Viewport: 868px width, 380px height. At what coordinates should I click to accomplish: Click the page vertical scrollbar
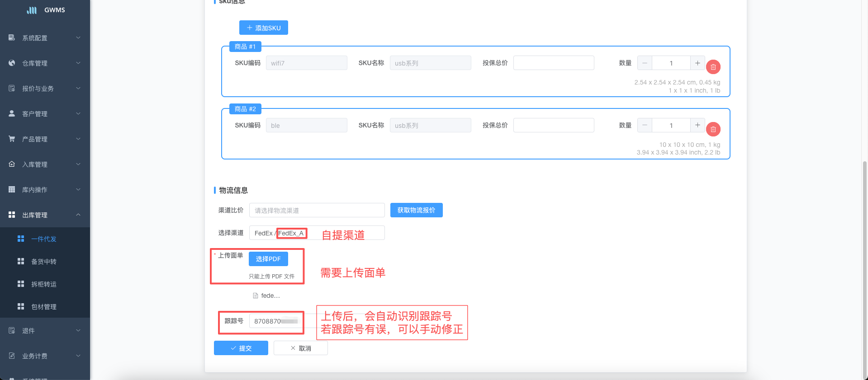coord(865,270)
